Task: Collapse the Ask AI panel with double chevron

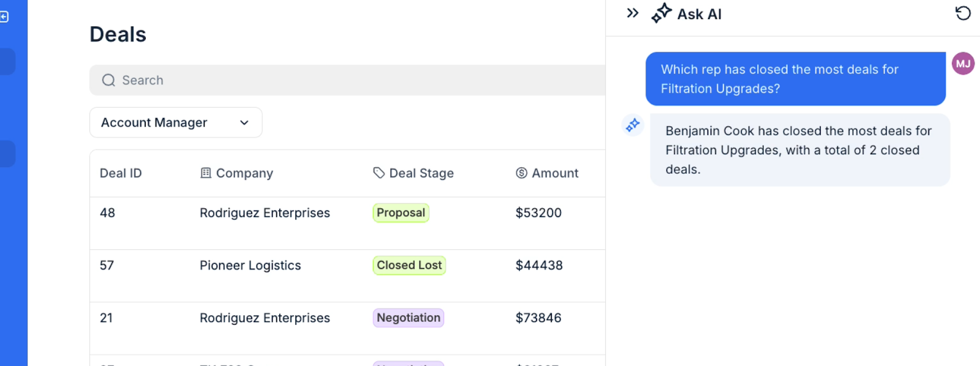Action: tap(633, 13)
